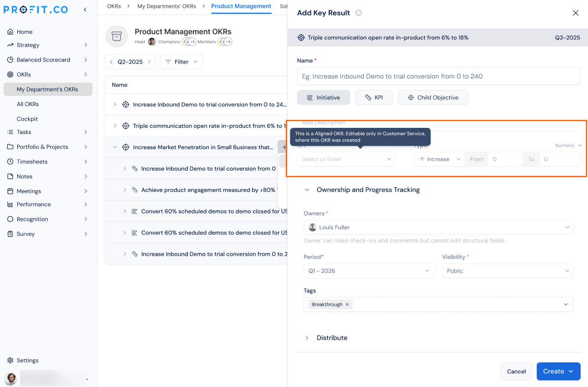
Task: Open the Visibility dropdown set to Public
Action: coord(508,271)
